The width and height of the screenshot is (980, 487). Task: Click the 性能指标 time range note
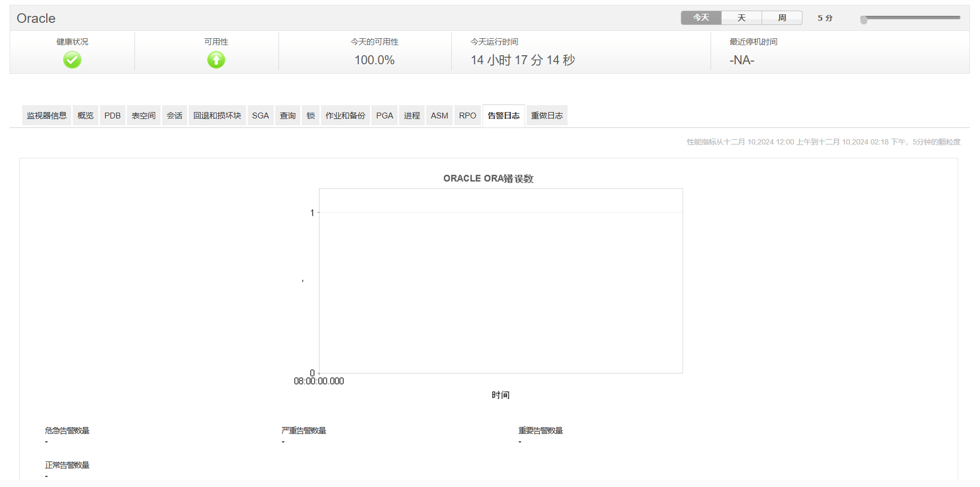coord(823,142)
